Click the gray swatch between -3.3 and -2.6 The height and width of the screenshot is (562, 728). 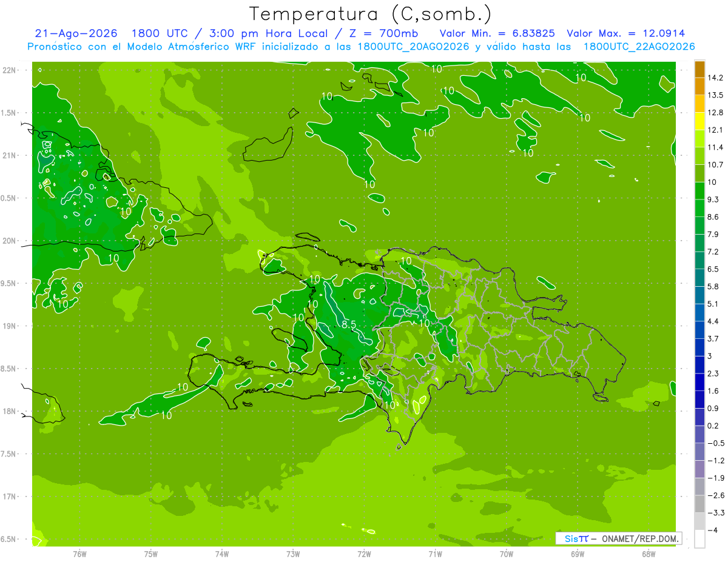click(x=699, y=504)
